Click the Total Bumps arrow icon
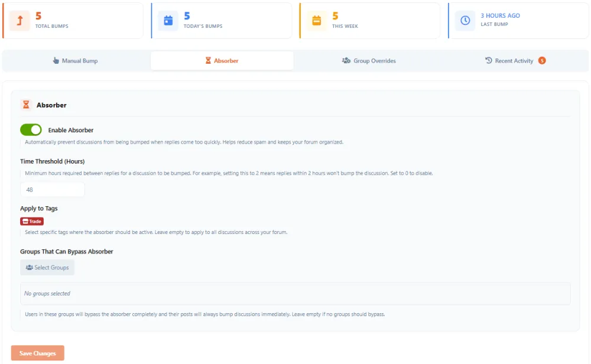Screen dimensions: 591x364 tap(20, 20)
